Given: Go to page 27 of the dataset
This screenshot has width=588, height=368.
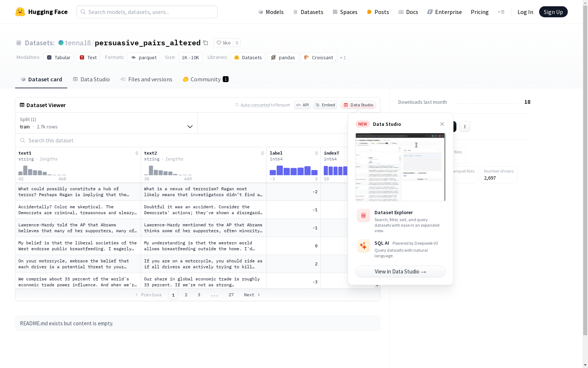Looking at the screenshot, I should tap(231, 295).
